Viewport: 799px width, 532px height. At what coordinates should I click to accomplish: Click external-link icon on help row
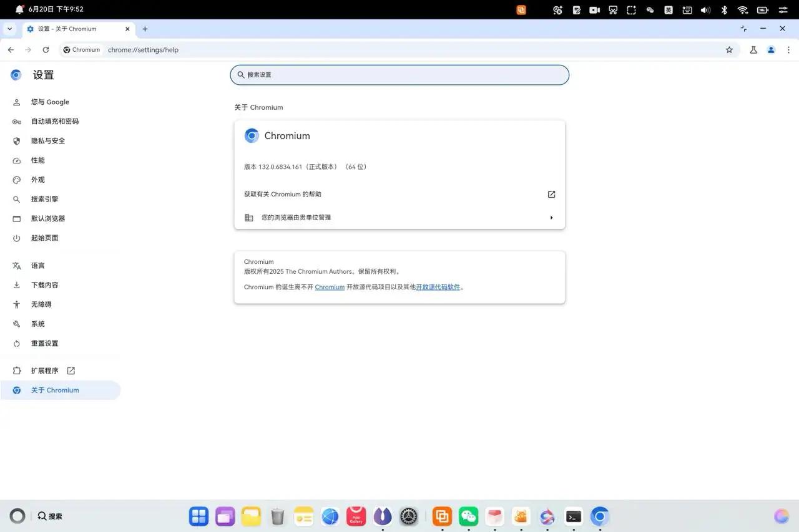[x=551, y=195]
